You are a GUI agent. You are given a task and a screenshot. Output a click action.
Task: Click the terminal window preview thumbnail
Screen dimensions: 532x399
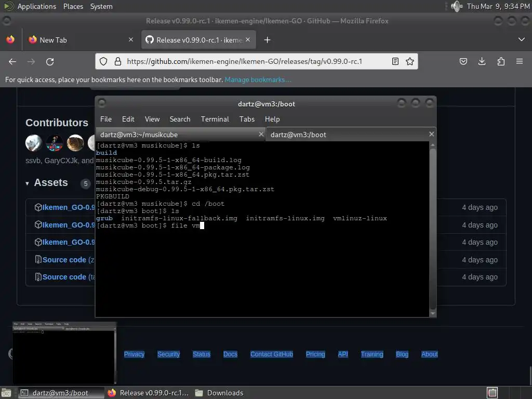coord(64,353)
